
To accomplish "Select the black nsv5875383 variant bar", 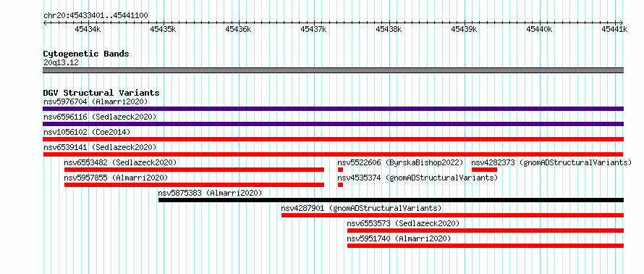I will (x=391, y=200).
